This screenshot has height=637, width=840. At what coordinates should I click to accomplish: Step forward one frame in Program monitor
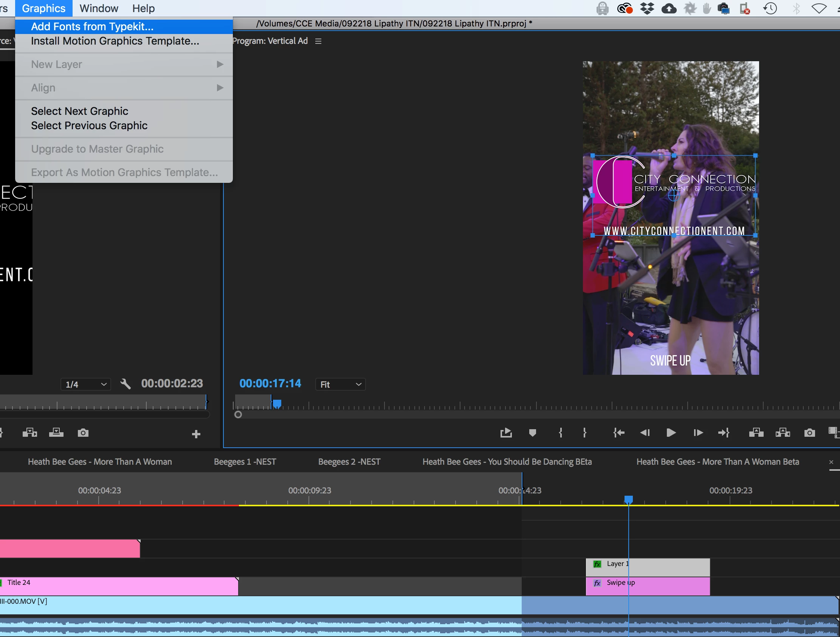(x=697, y=433)
